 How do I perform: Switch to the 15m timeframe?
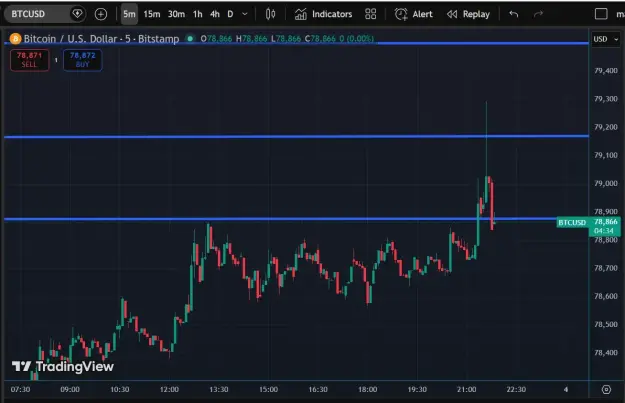pyautogui.click(x=152, y=14)
